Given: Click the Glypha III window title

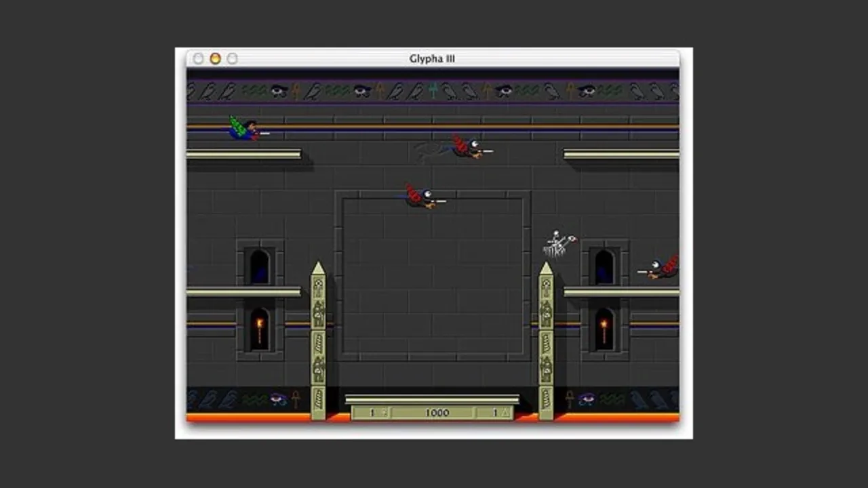Looking at the screenshot, I should [x=432, y=59].
